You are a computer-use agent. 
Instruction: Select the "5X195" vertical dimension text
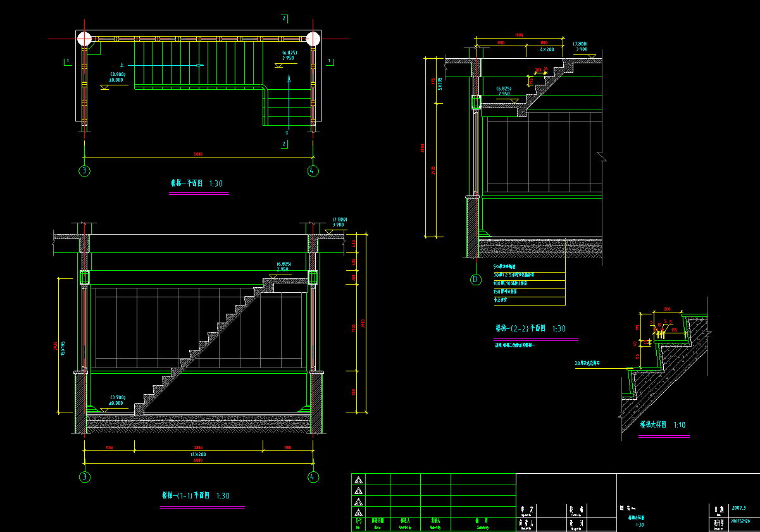click(440, 82)
